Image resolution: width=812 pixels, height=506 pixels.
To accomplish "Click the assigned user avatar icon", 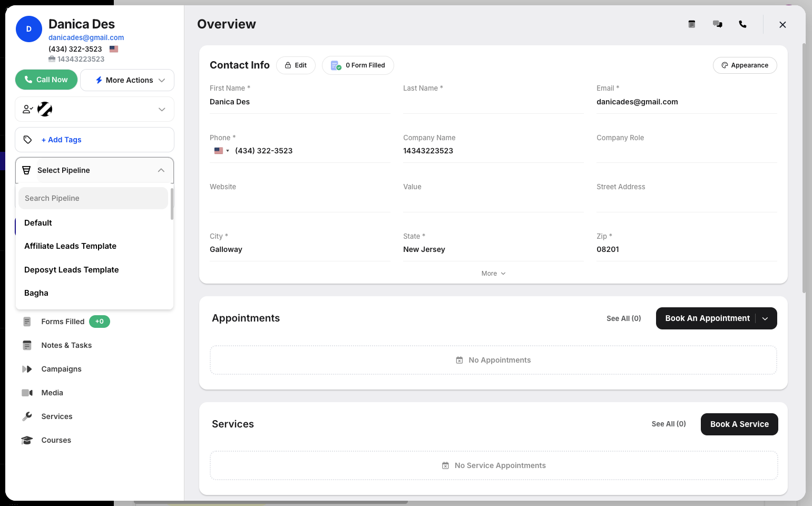I will click(45, 109).
